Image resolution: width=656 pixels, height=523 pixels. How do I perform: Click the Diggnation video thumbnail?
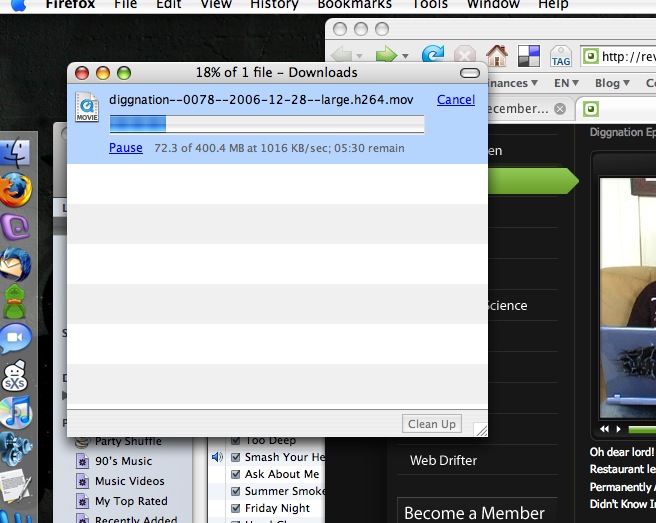coord(628,298)
